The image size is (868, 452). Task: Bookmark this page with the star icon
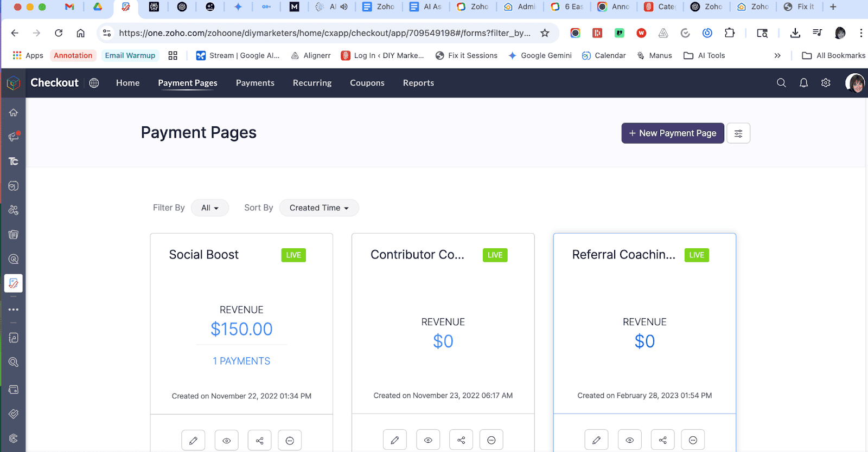pyautogui.click(x=545, y=33)
